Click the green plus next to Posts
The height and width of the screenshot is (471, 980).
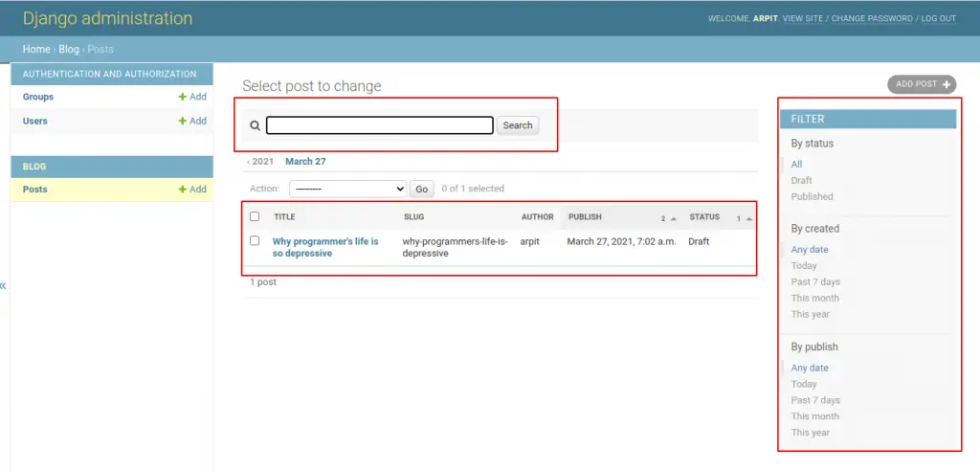pos(183,190)
